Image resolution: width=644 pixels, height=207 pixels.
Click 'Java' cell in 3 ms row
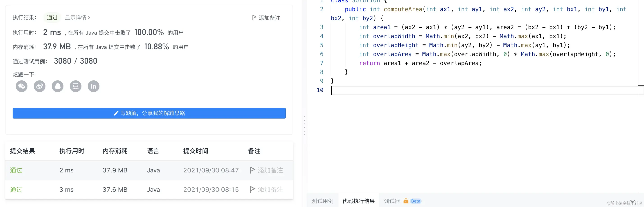coord(153,190)
